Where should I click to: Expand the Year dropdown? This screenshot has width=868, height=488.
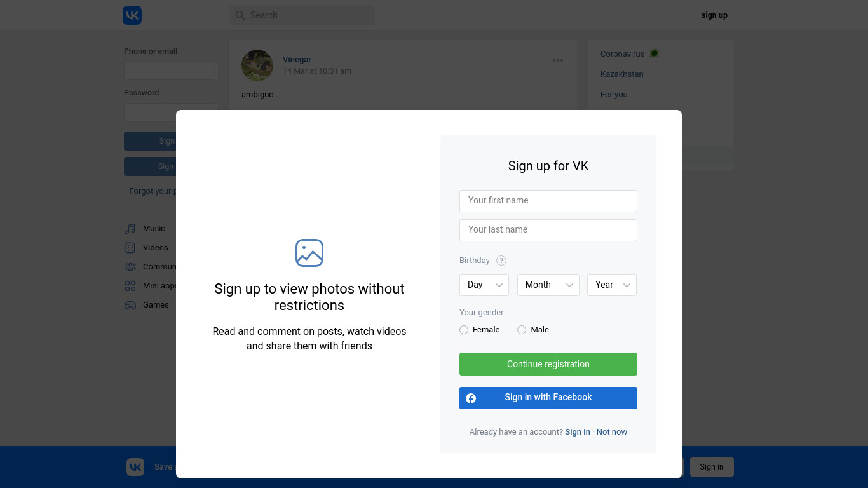coord(612,285)
